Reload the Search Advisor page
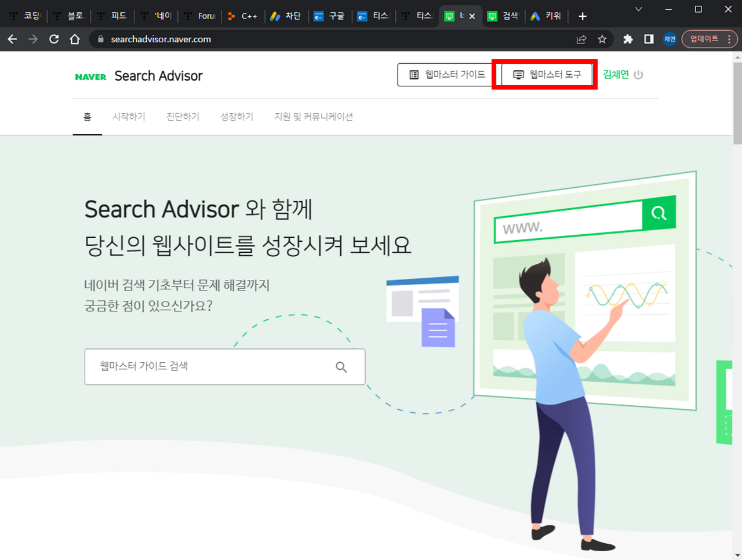The image size is (742, 560). point(54,39)
